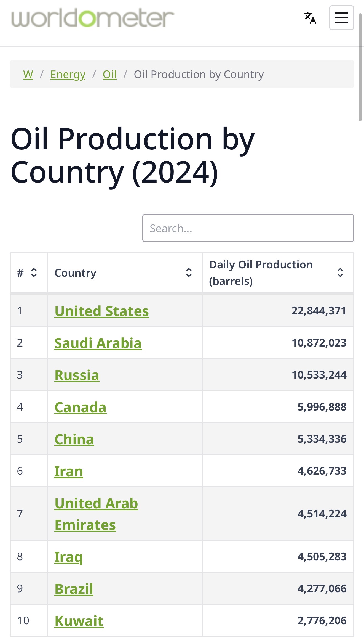Go to the W home breadcrumb
This screenshot has width=364, height=637.
28,74
